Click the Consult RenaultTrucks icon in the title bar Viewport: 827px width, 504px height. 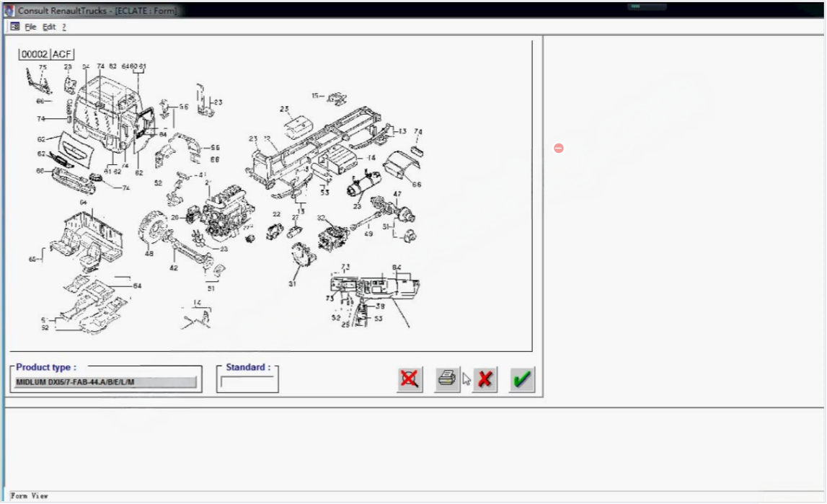(x=9, y=10)
